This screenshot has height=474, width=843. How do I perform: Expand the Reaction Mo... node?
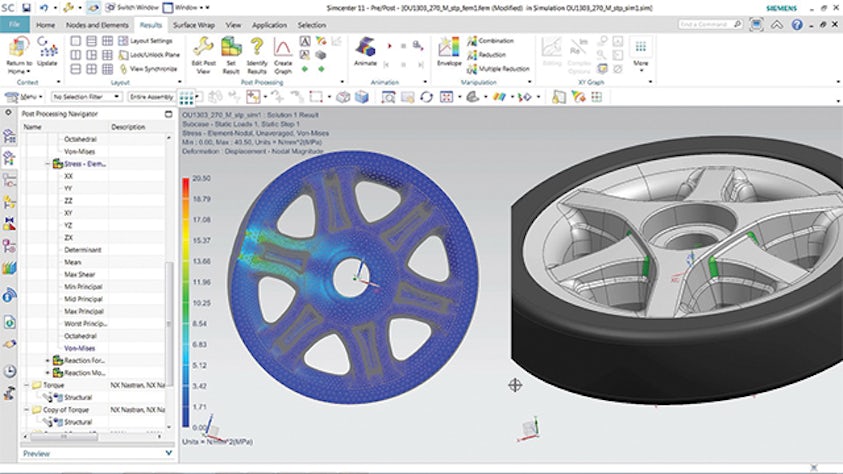point(48,373)
